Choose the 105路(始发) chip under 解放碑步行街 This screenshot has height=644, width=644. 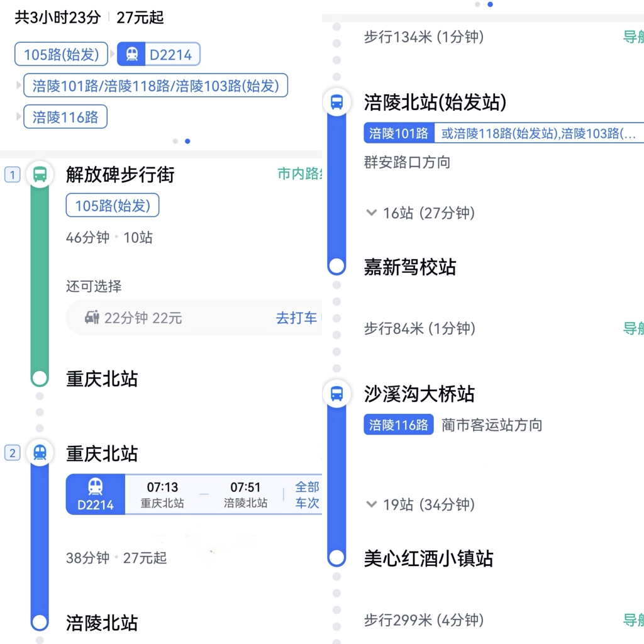pyautogui.click(x=113, y=206)
